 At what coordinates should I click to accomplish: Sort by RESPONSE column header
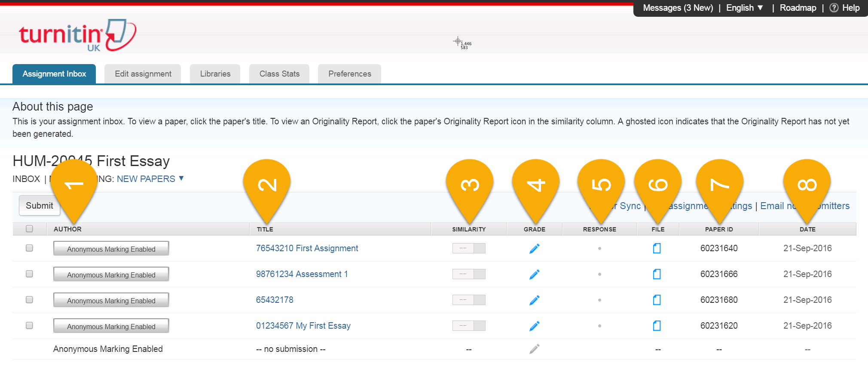point(599,229)
